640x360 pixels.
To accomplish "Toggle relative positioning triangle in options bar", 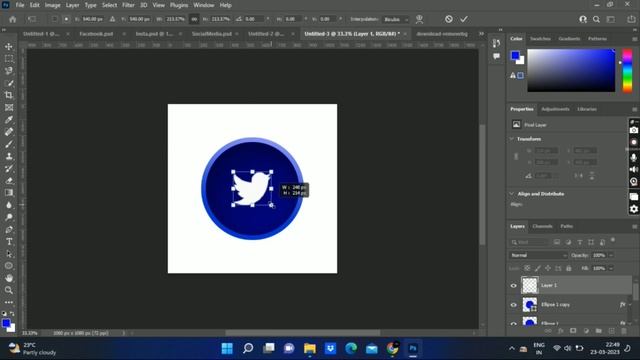I will (112, 19).
